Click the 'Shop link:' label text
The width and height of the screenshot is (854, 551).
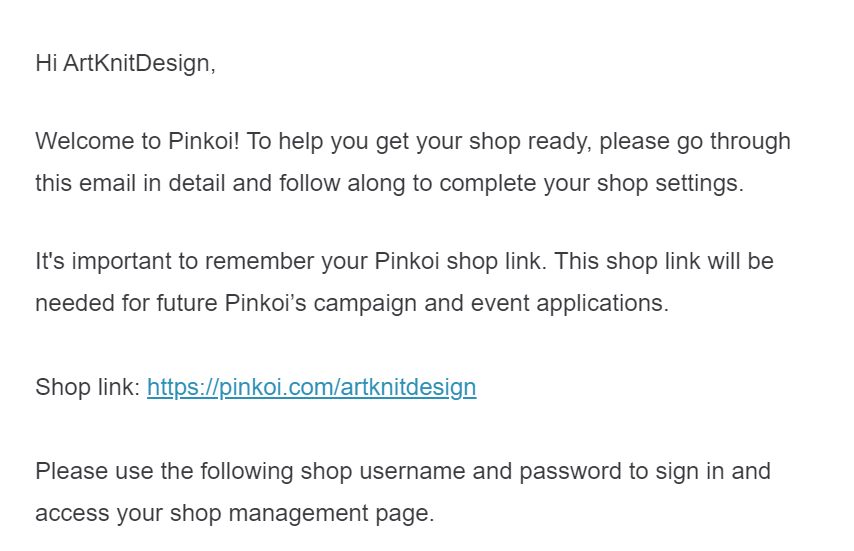coord(87,387)
